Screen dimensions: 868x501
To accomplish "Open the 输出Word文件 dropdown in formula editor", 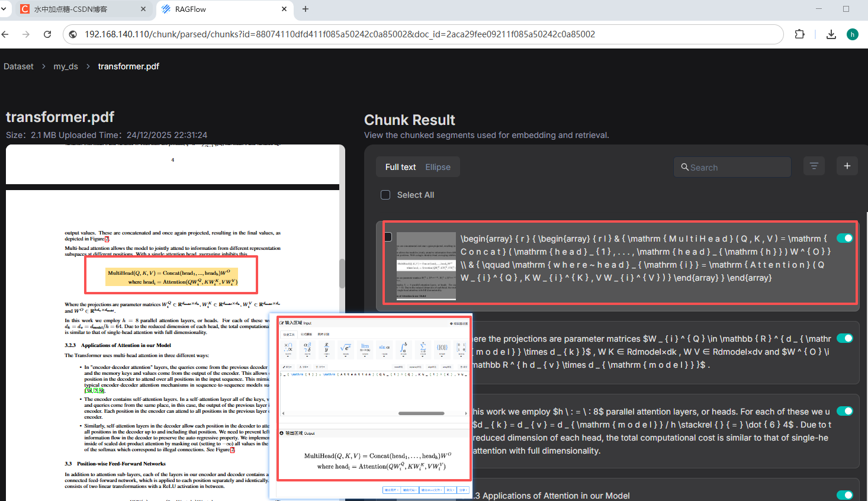I will point(432,490).
